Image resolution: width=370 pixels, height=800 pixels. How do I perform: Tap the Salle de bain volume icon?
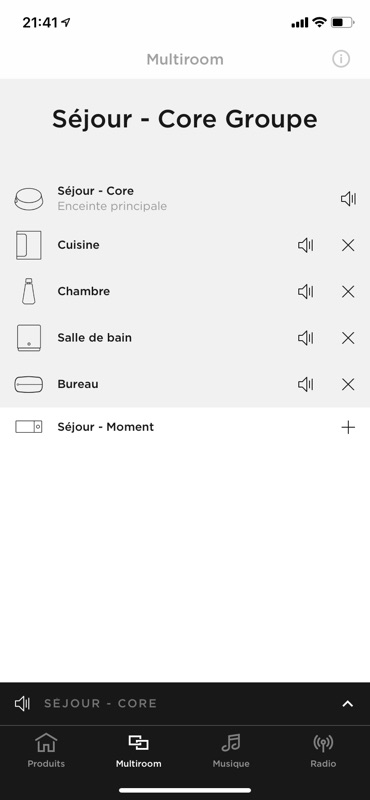point(305,338)
